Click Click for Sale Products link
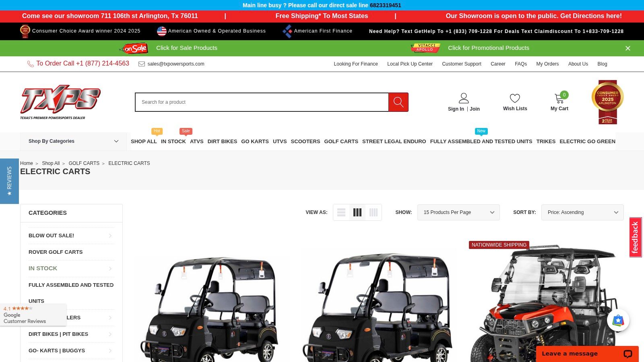 187,48
